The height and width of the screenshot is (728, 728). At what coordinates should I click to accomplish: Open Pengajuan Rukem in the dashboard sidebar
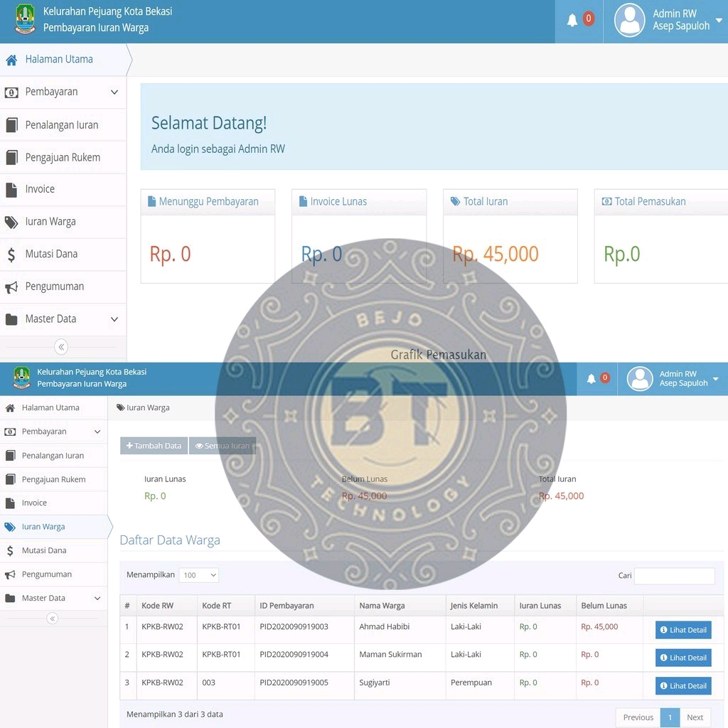[x=63, y=157]
